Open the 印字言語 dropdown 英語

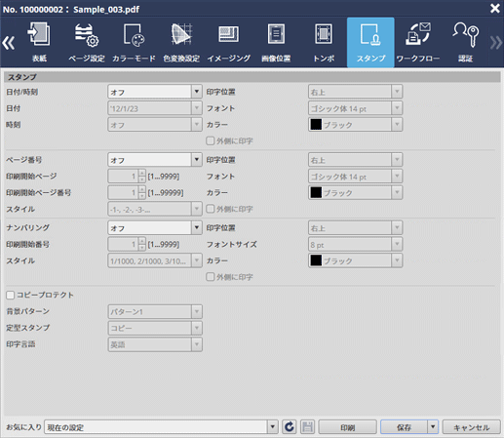click(155, 344)
